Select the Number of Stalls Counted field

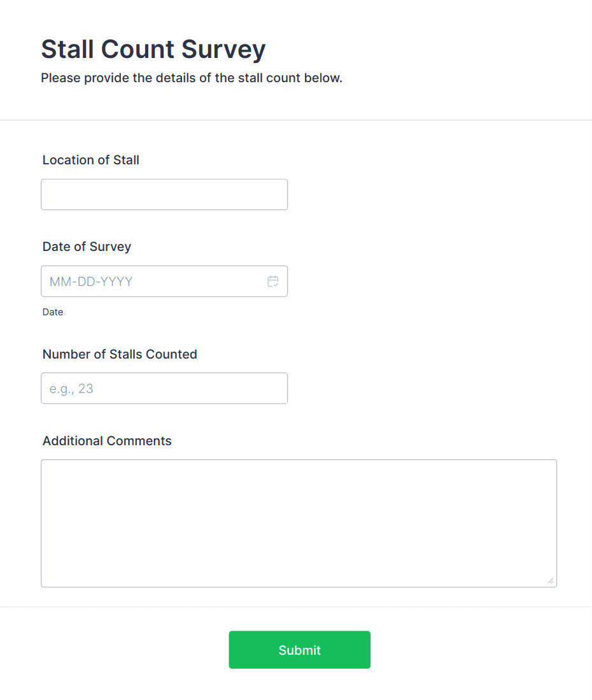(x=164, y=389)
